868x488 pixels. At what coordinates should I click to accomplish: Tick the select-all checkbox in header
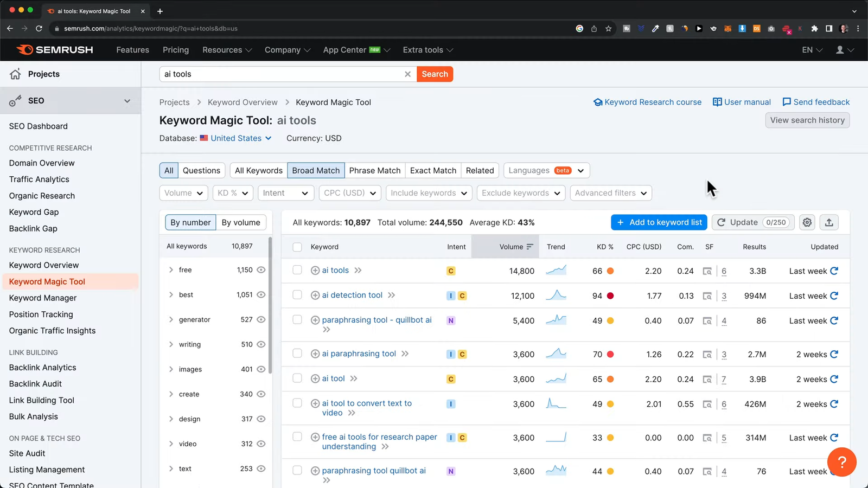297,247
